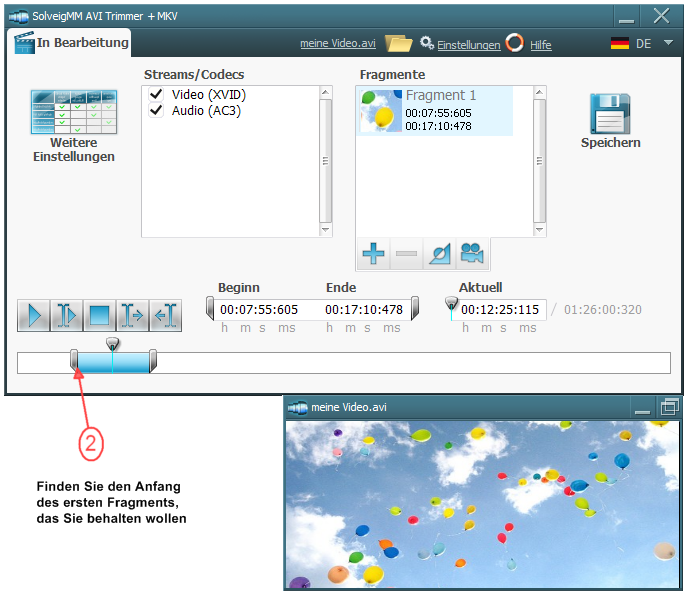Click the camera icon under Fragmente
The width and height of the screenshot is (688, 595).
coord(472,253)
